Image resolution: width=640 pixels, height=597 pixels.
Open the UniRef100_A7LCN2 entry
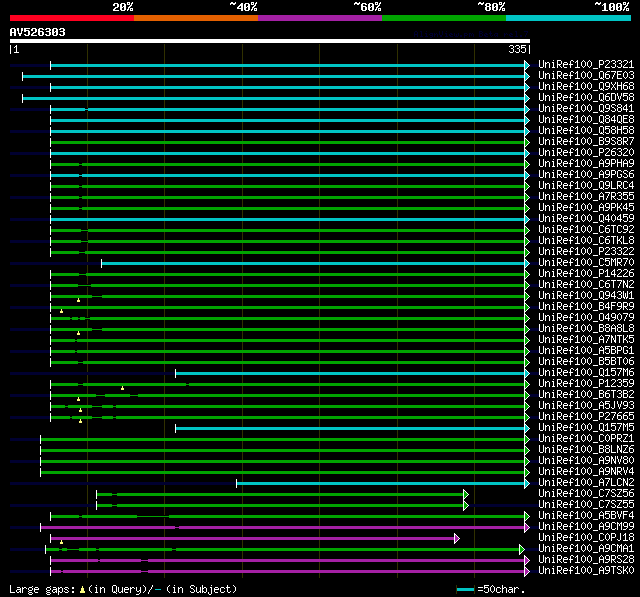(586, 483)
